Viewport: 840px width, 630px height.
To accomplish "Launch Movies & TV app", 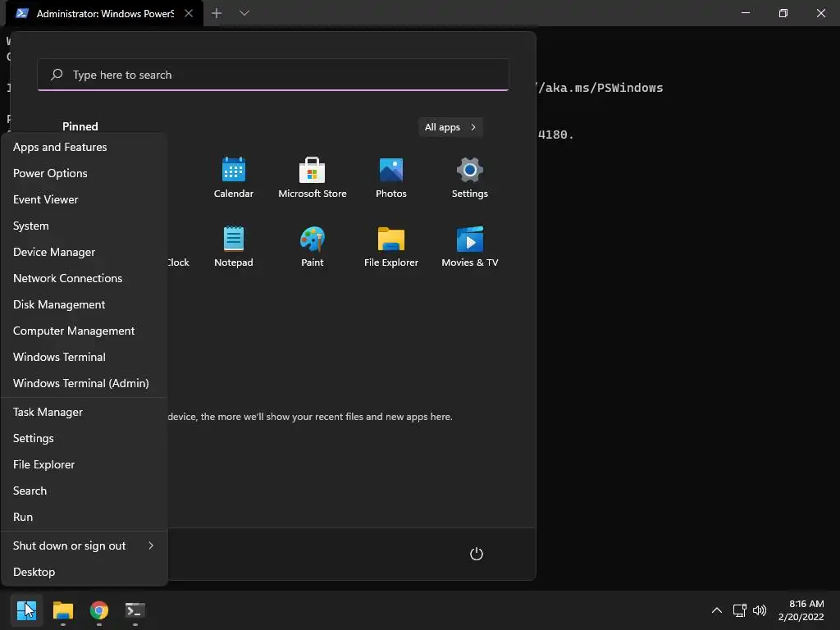I will [470, 246].
